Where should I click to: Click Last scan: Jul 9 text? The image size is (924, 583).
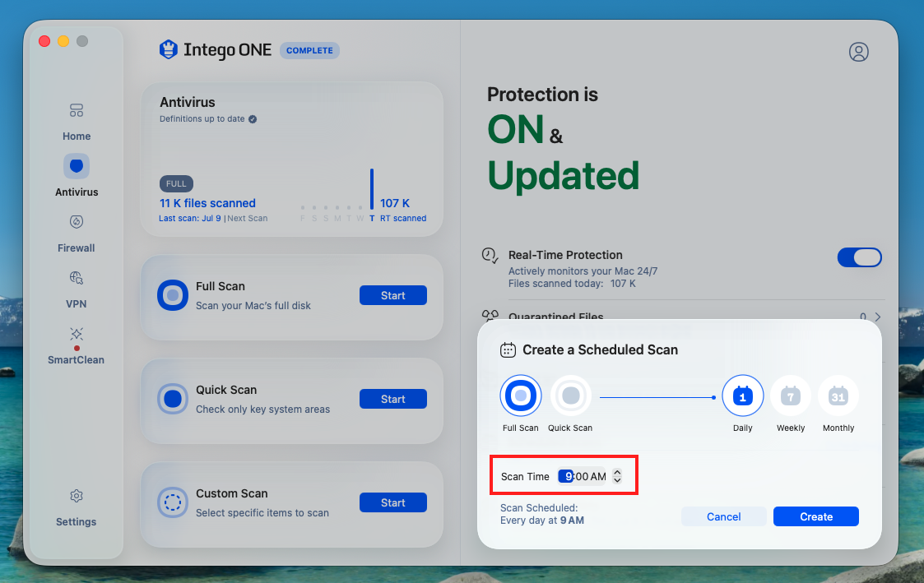click(190, 219)
